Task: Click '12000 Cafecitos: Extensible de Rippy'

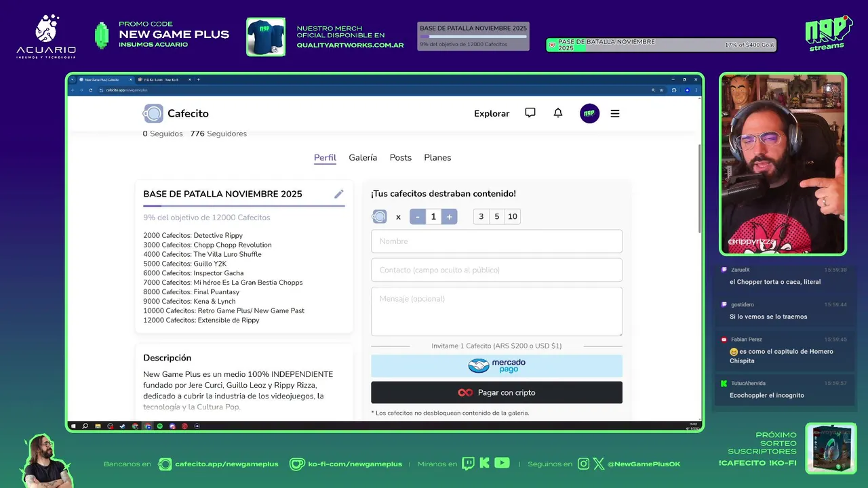Action: click(201, 320)
